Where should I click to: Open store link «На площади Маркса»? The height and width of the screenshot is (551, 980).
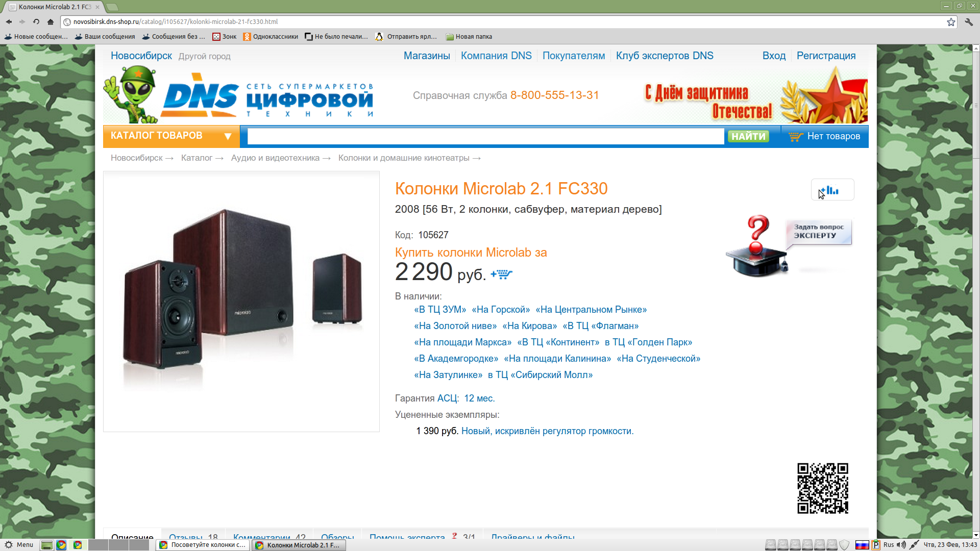463,342
